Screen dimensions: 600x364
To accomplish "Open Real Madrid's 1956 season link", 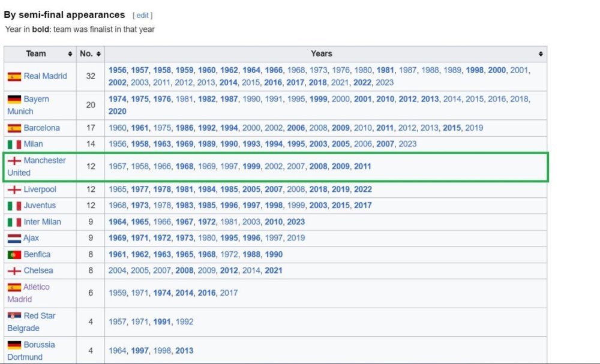I will [x=117, y=70].
